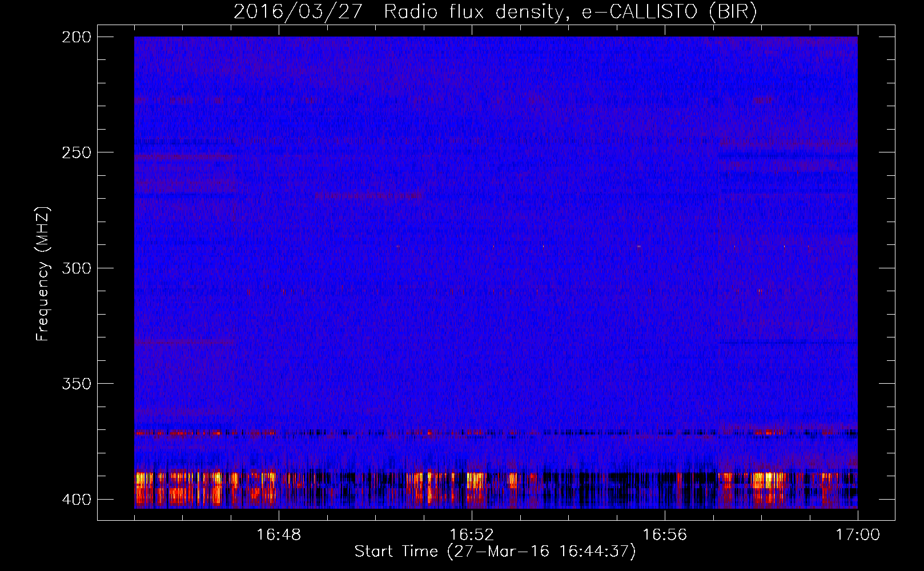Click the 16:56 time tick label
924x571 pixels.
pos(665,534)
